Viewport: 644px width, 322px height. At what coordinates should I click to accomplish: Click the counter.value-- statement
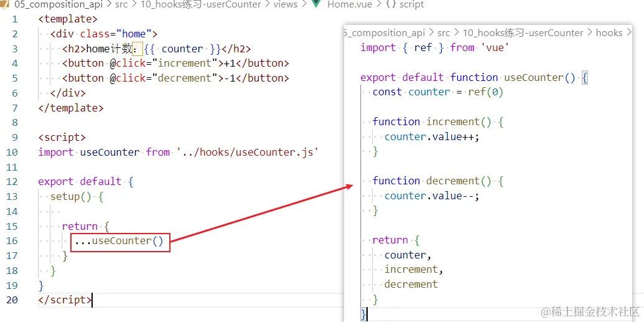432,196
